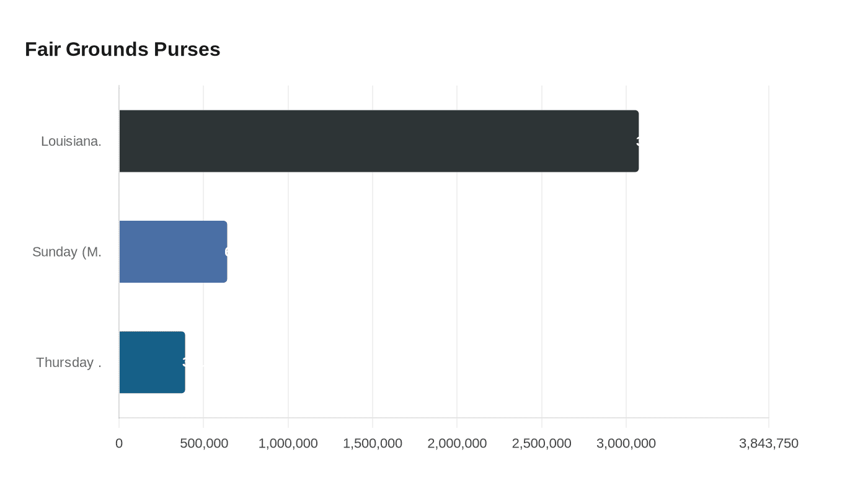Click the Sunday (M. category label
The image size is (868, 496).
click(x=66, y=252)
